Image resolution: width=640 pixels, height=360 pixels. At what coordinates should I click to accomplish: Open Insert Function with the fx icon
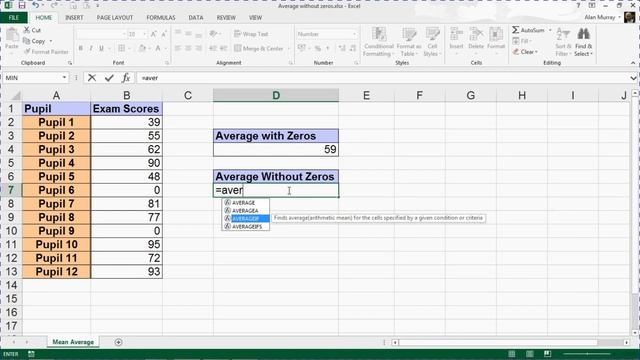coord(126,78)
